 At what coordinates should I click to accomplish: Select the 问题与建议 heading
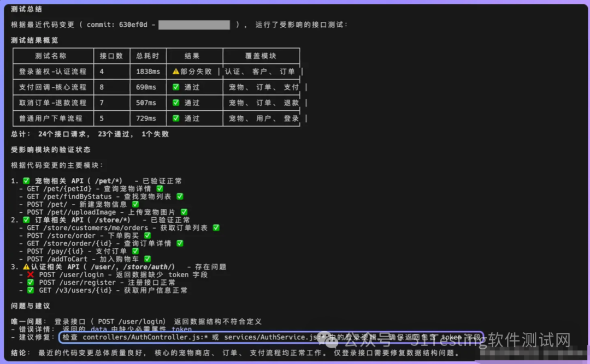(x=31, y=306)
